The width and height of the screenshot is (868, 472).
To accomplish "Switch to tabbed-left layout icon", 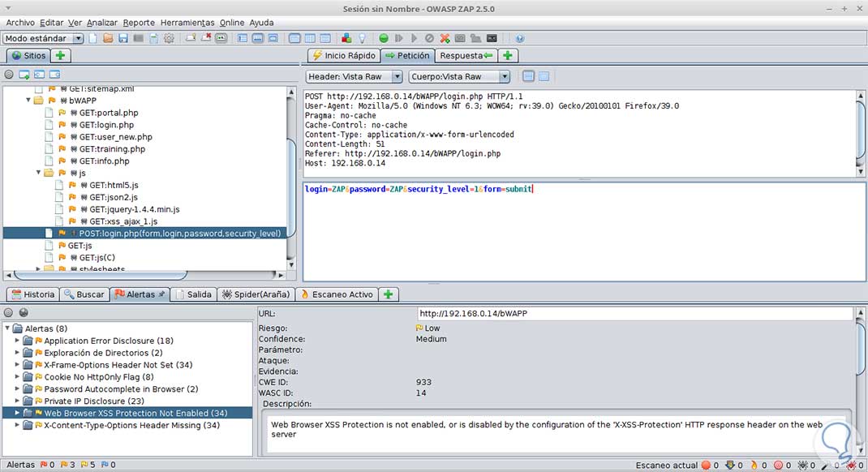I will 243,38.
